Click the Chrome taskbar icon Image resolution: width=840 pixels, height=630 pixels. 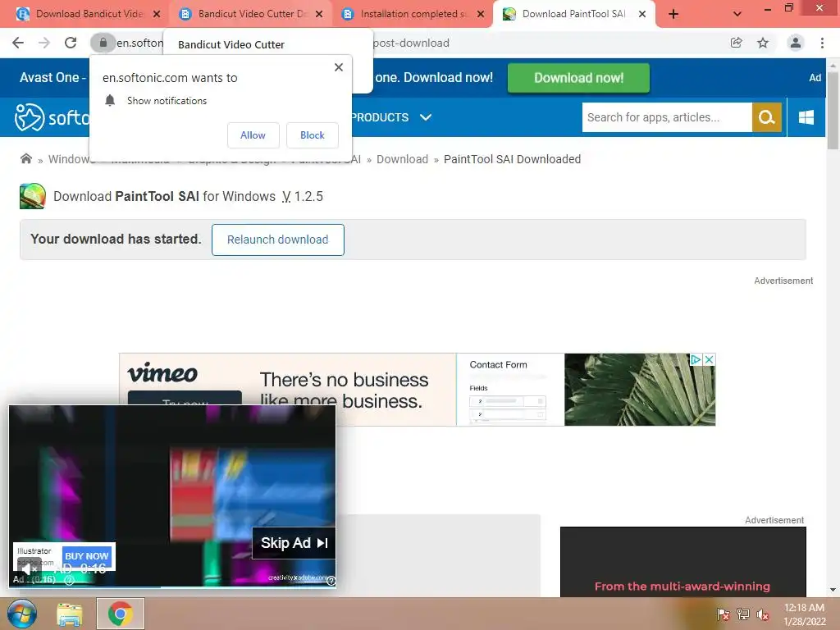(121, 614)
